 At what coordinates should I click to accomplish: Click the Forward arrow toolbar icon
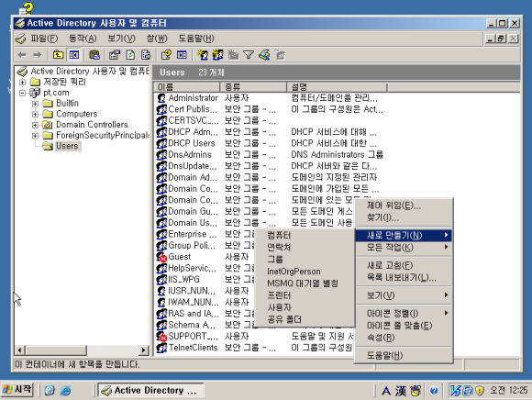(37, 55)
